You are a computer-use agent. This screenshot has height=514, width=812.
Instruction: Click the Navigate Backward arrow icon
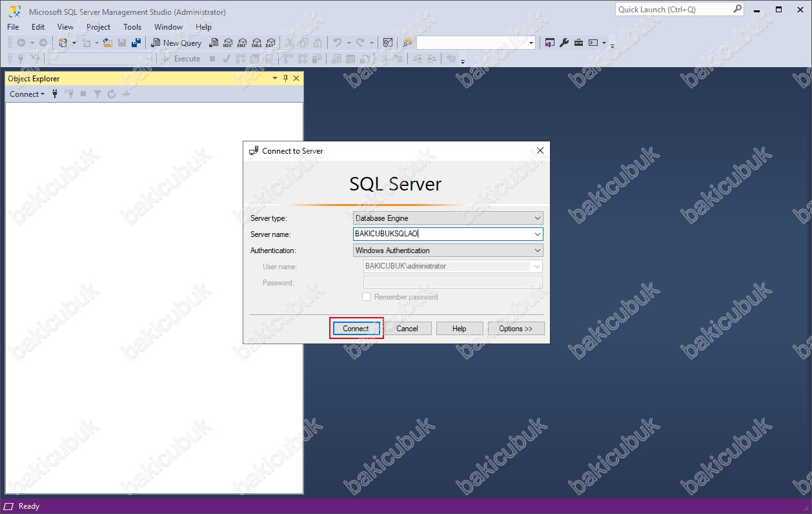(21, 43)
